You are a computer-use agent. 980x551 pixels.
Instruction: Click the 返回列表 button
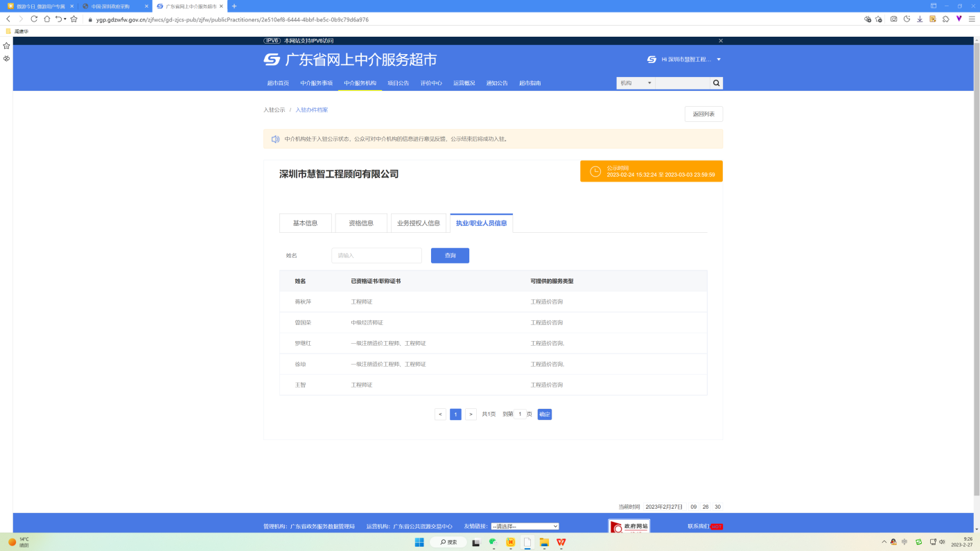pyautogui.click(x=703, y=114)
